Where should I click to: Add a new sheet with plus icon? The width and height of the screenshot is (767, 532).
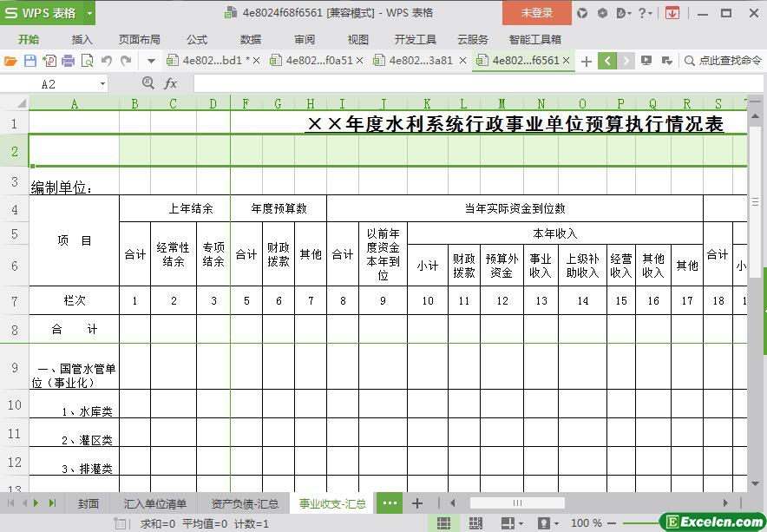[x=417, y=503]
